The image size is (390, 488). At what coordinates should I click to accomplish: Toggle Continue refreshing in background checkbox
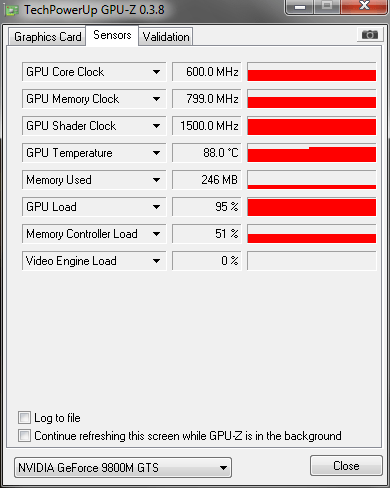click(x=24, y=435)
